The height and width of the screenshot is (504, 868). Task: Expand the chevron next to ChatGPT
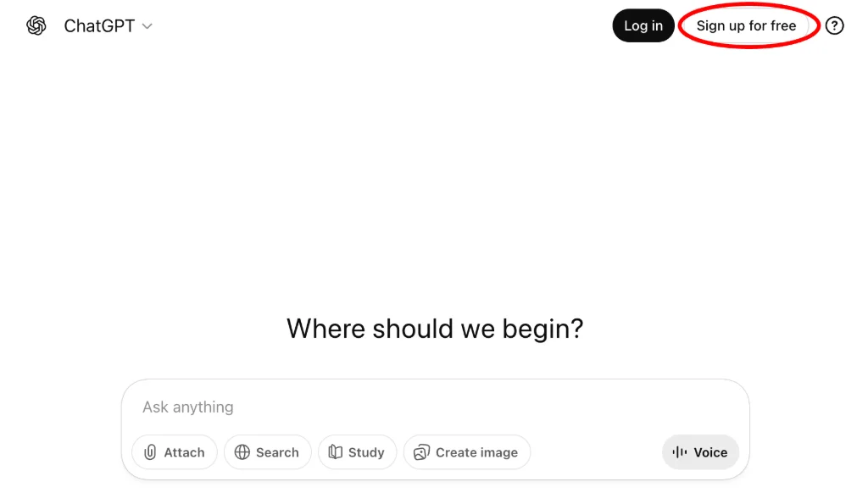pos(147,26)
